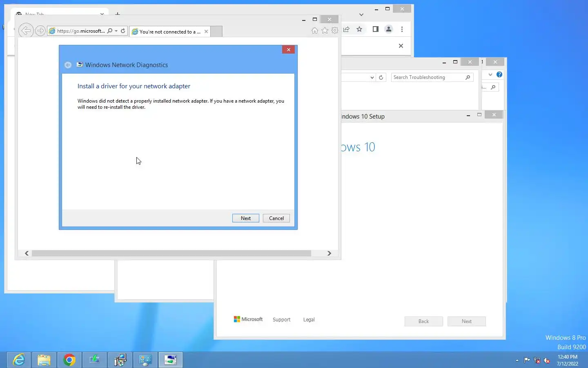Refresh the page in Internet Explorer
This screenshot has width=588, height=368.
(123, 31)
